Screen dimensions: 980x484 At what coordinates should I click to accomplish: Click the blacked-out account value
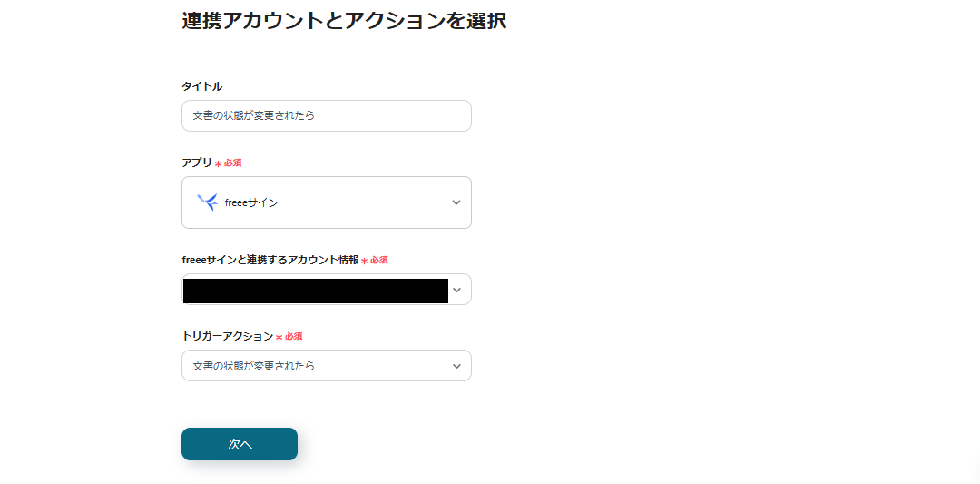315,291
